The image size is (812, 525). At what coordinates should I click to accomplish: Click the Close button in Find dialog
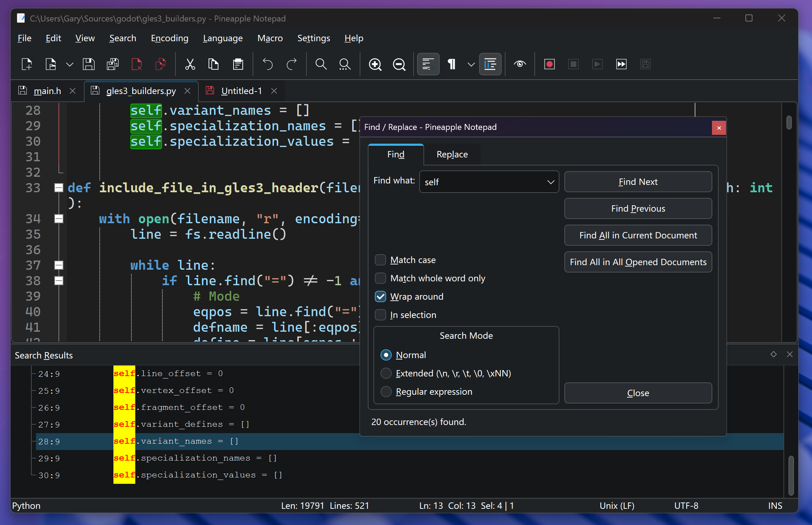638,393
